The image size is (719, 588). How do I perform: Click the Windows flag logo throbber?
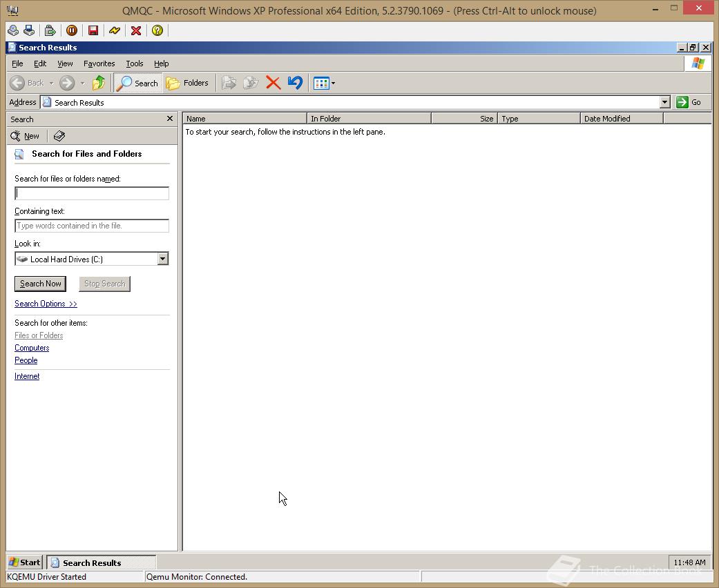[x=698, y=63]
